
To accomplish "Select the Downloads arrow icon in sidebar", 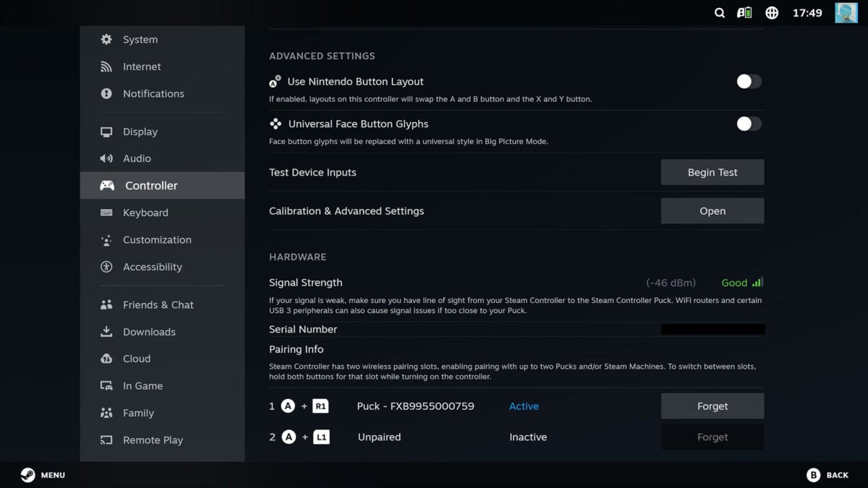I will click(106, 332).
